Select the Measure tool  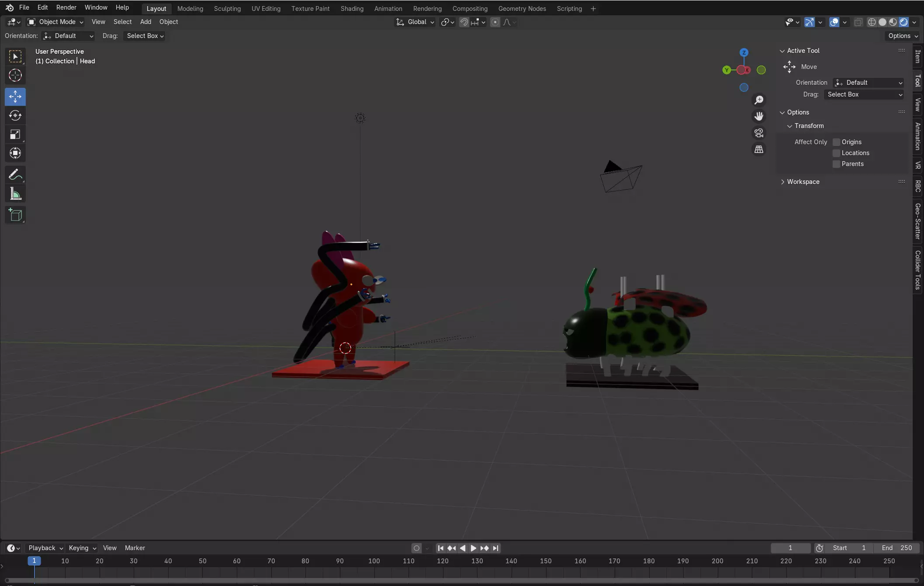coord(15,194)
